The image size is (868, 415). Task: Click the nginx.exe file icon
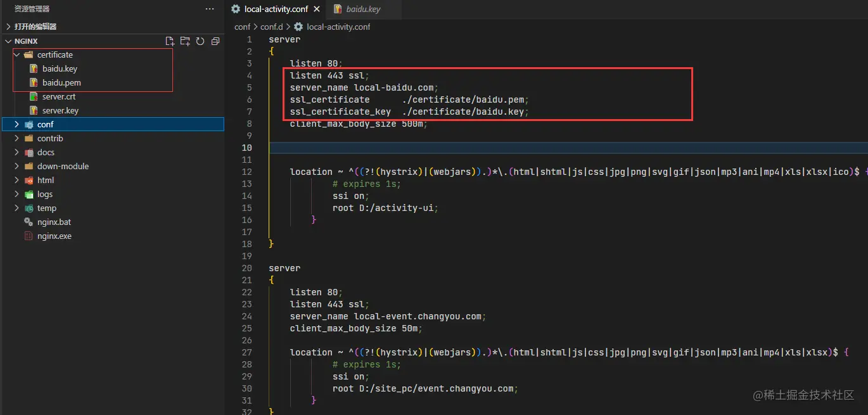[x=29, y=236]
